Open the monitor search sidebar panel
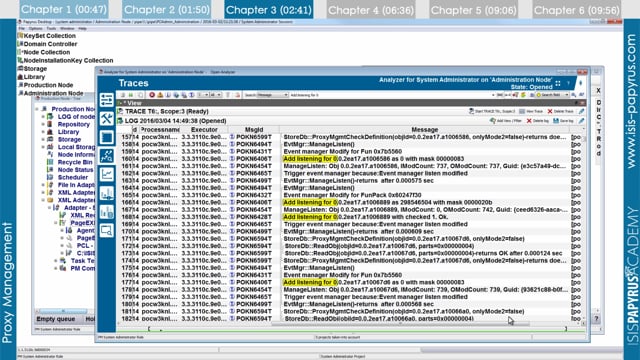Viewport: 640px width, 360px height. [x=107, y=231]
